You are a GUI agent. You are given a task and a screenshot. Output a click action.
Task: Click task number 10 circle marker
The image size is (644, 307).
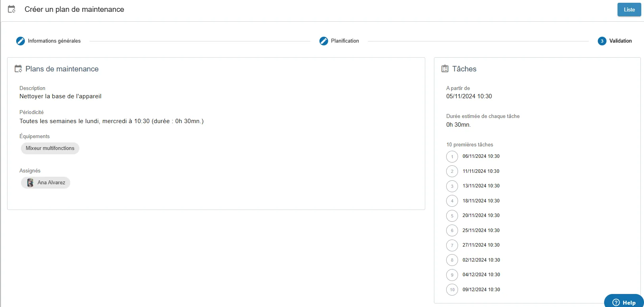click(452, 290)
